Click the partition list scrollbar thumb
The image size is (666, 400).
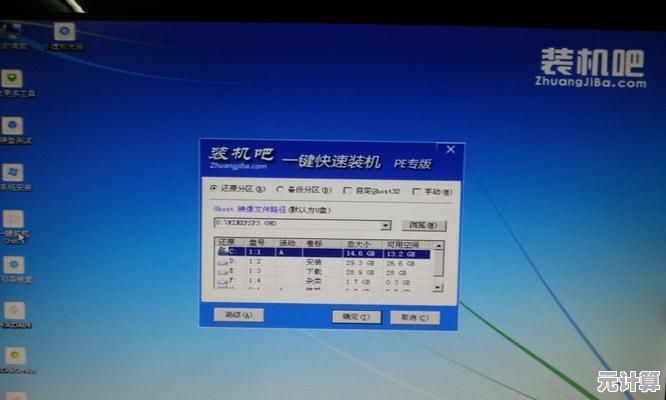pyautogui.click(x=438, y=263)
